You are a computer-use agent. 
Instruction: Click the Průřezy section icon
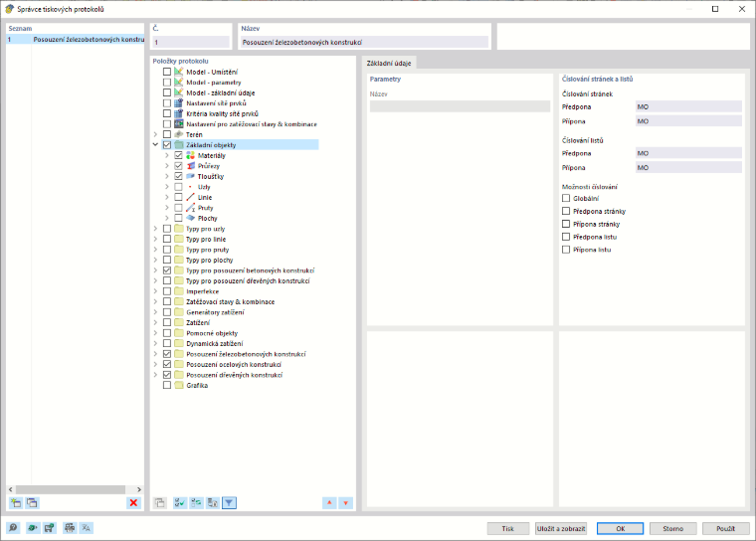(190, 166)
